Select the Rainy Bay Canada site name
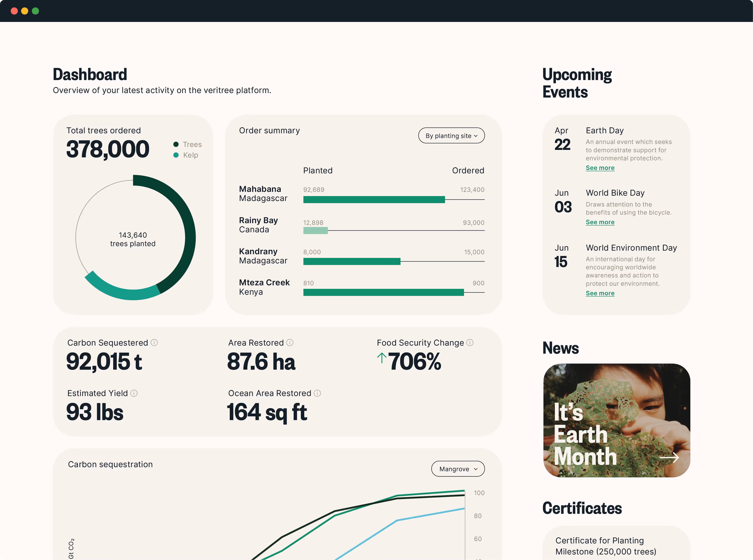The width and height of the screenshot is (753, 560). [258, 225]
